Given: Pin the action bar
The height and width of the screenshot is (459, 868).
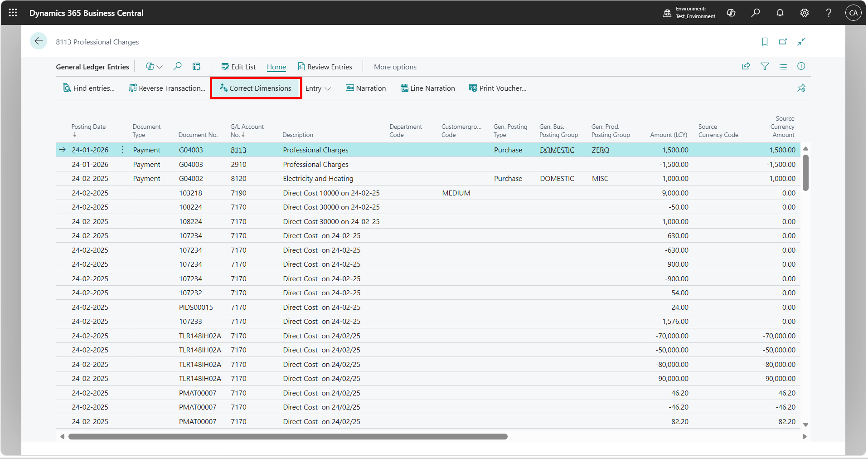Looking at the screenshot, I should pos(801,88).
